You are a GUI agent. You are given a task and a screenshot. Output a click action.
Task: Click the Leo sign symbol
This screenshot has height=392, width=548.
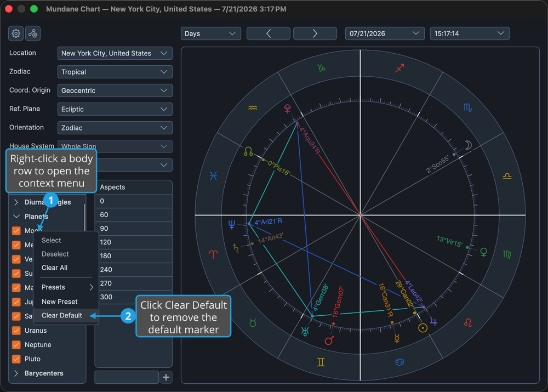[467, 323]
